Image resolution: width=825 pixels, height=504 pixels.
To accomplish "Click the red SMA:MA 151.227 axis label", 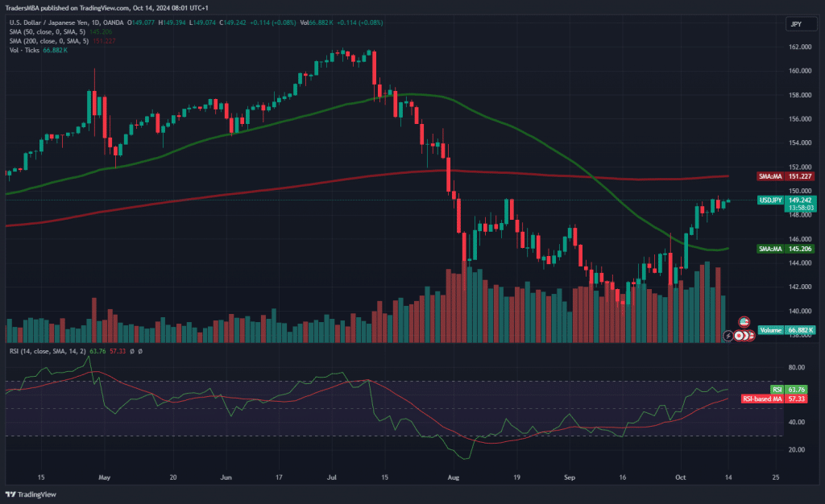I will [786, 176].
